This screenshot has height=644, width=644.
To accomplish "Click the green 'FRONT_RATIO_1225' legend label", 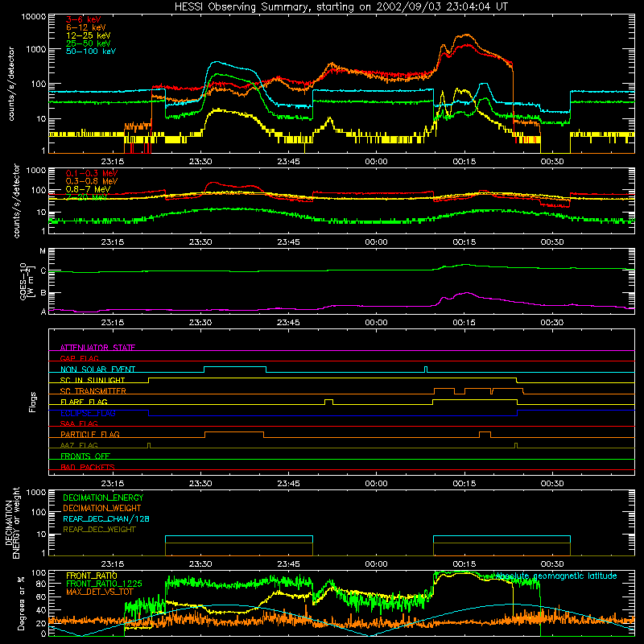I will pos(104,584).
